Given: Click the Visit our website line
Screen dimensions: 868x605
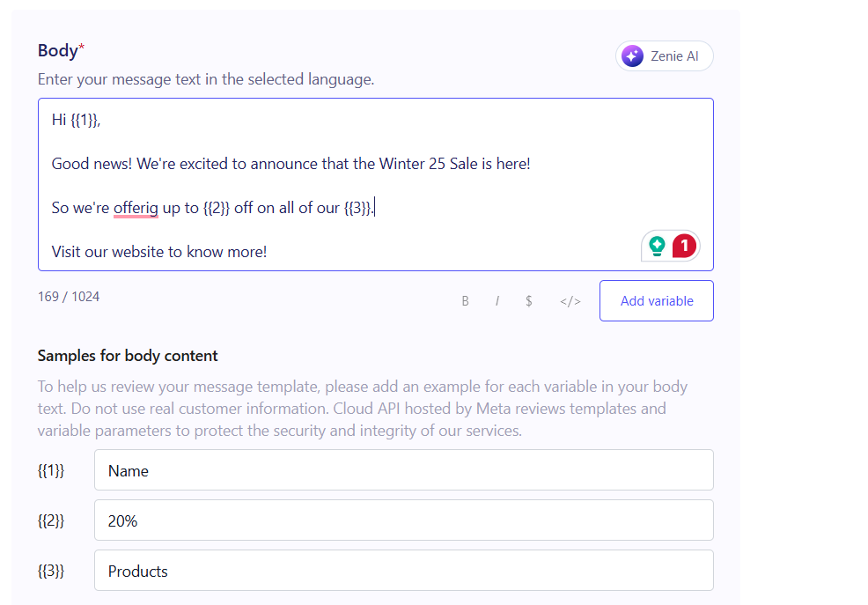Looking at the screenshot, I should tap(158, 252).
